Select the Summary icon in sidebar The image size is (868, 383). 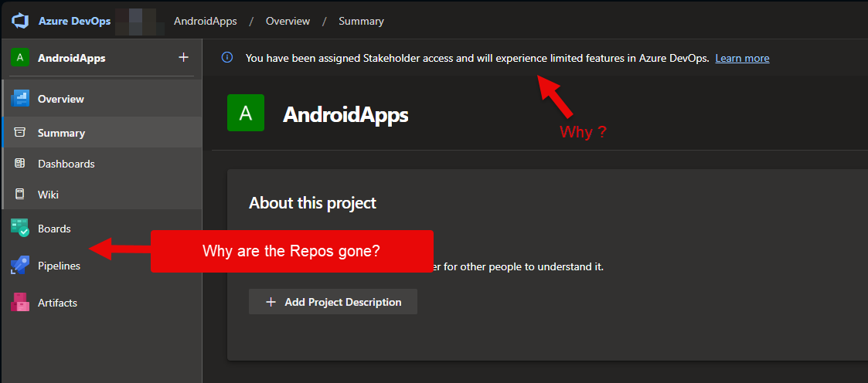coord(20,133)
